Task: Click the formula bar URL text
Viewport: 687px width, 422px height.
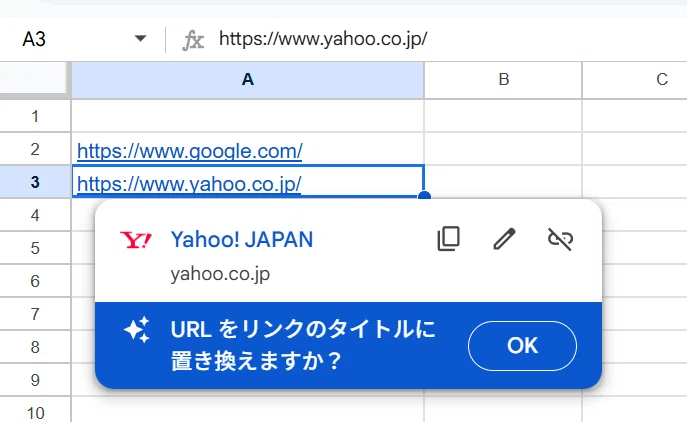Action: 323,39
